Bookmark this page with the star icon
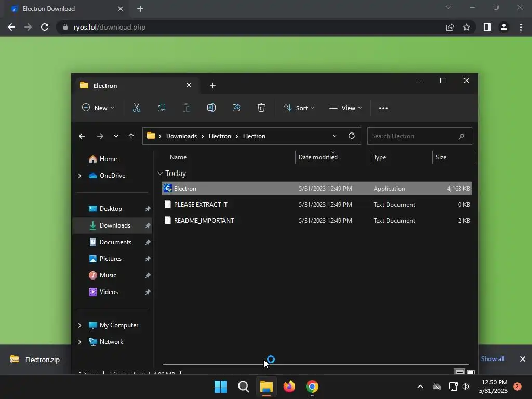 click(467, 27)
